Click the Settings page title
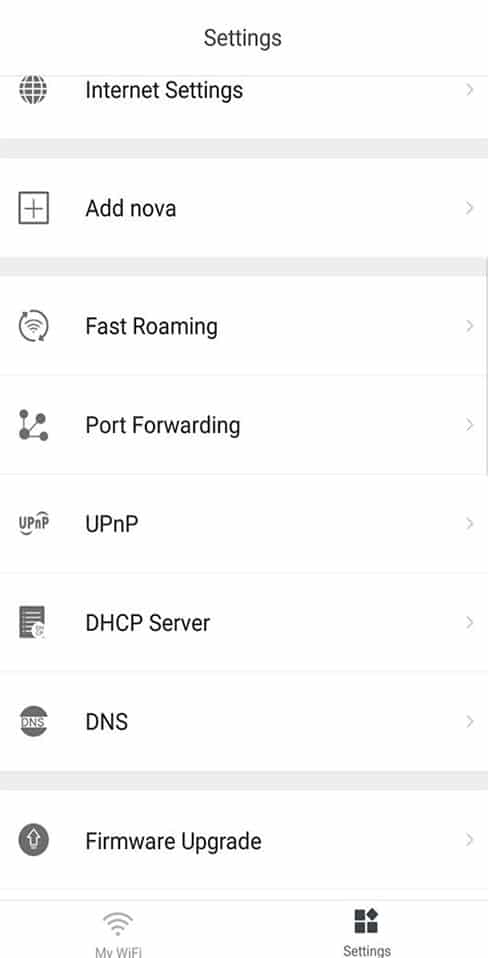The height and width of the screenshot is (958, 488). (242, 38)
